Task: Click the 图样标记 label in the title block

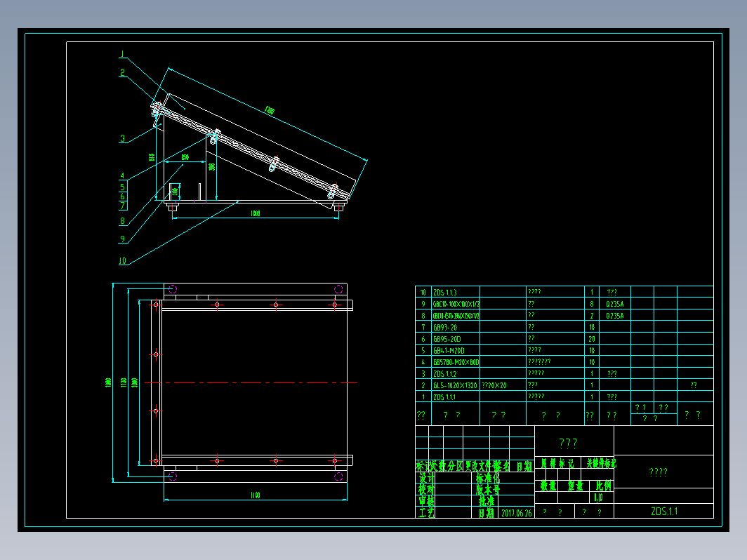Action: [557, 463]
